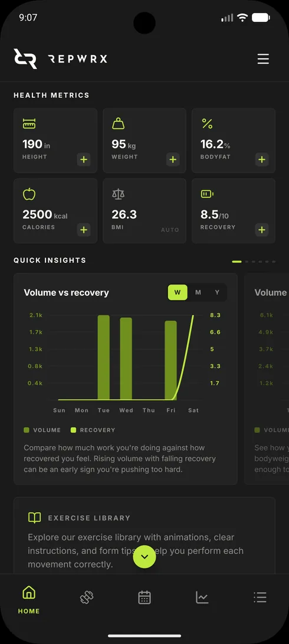
Task: Tap the Sat label on chart axis
Action: [193, 410]
